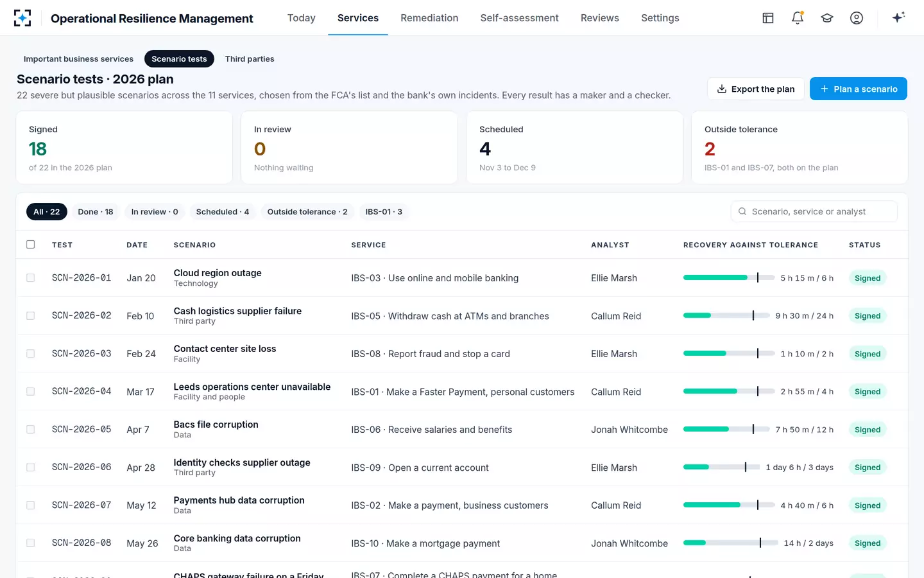
Task: Filter table by Done · 18
Action: click(x=96, y=212)
